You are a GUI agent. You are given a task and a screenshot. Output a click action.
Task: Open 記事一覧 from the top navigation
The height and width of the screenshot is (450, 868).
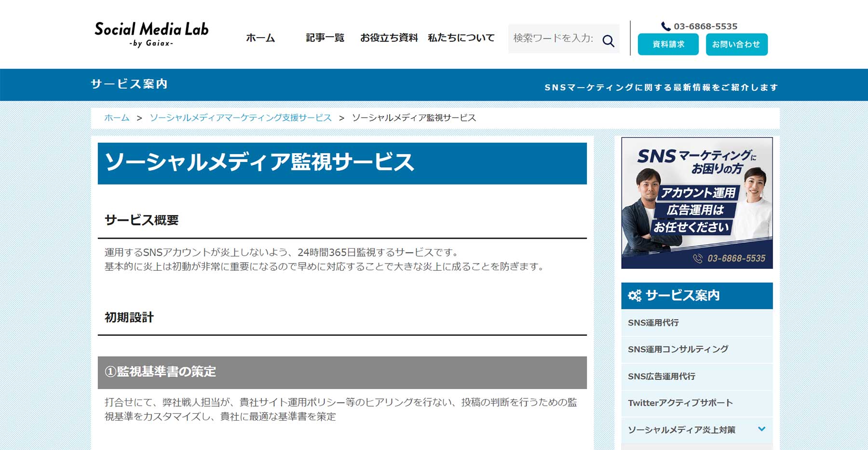click(x=324, y=38)
